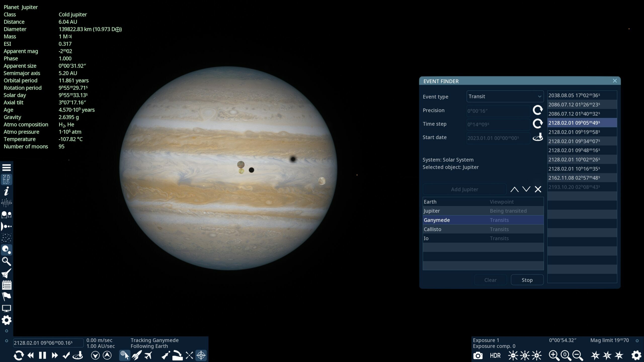Take a screenshot with the camera icon

tap(478, 355)
